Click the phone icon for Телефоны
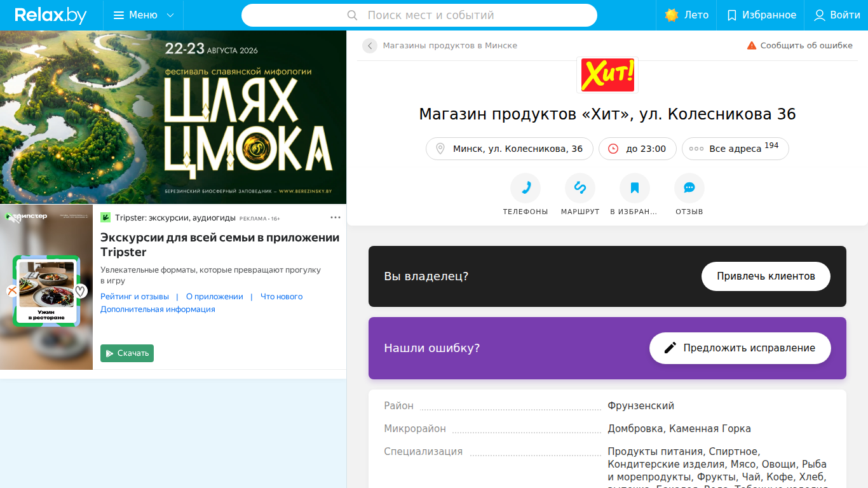The height and width of the screenshot is (488, 868). click(x=526, y=188)
